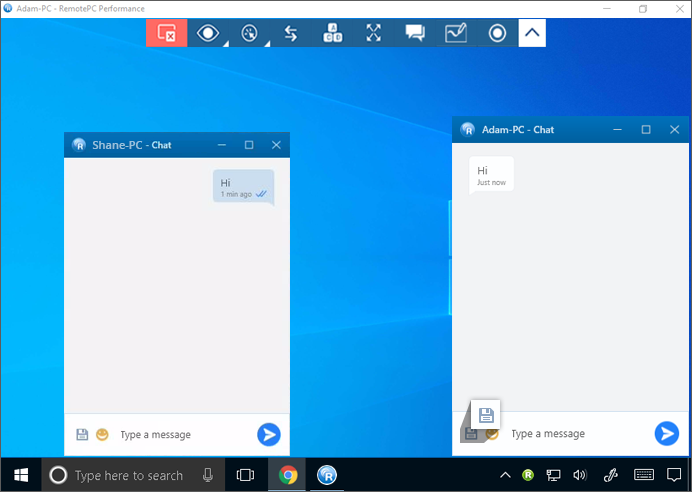Send message in Adam-PC chat
Image resolution: width=692 pixels, height=492 pixels.
click(x=666, y=433)
